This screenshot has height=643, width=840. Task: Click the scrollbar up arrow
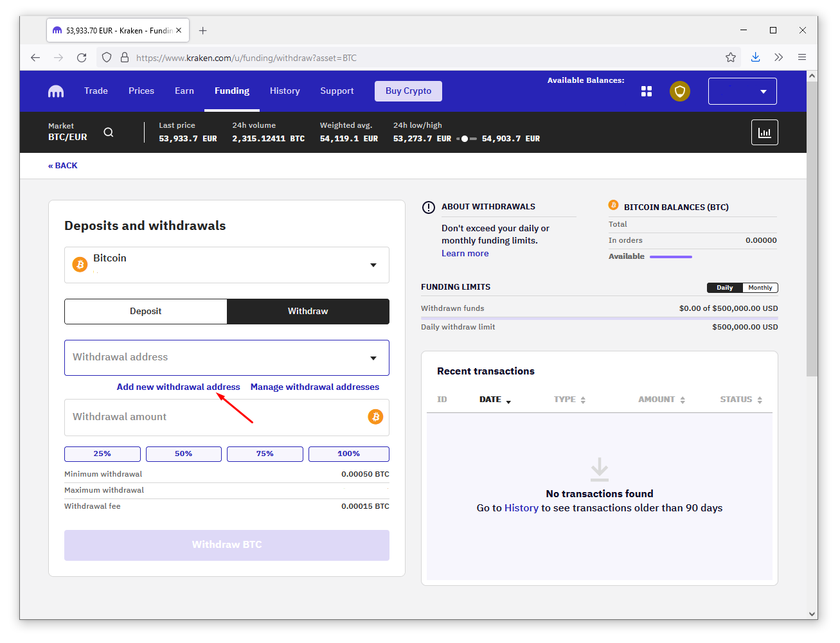point(812,76)
